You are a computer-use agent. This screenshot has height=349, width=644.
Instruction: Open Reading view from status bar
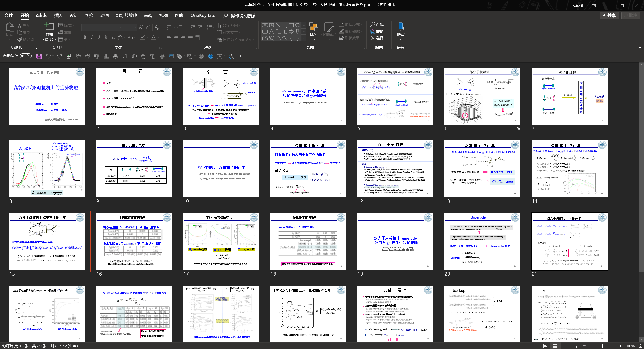click(x=566, y=346)
